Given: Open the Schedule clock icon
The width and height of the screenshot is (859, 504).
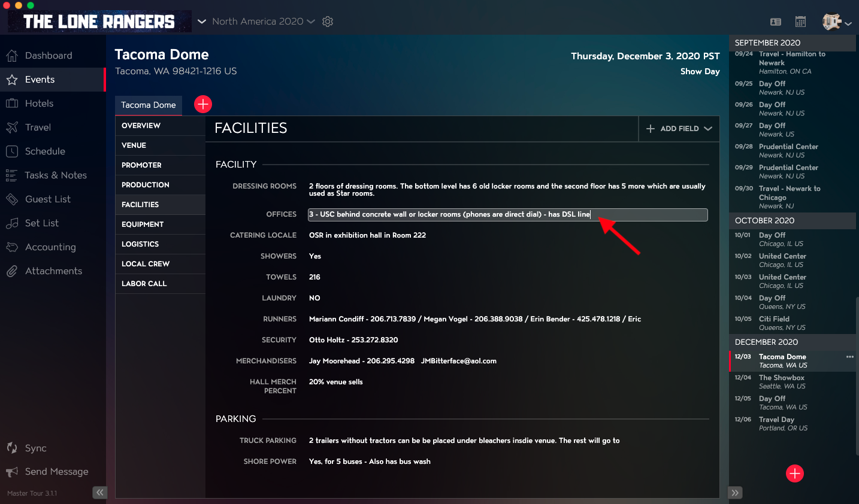Looking at the screenshot, I should click(12, 151).
